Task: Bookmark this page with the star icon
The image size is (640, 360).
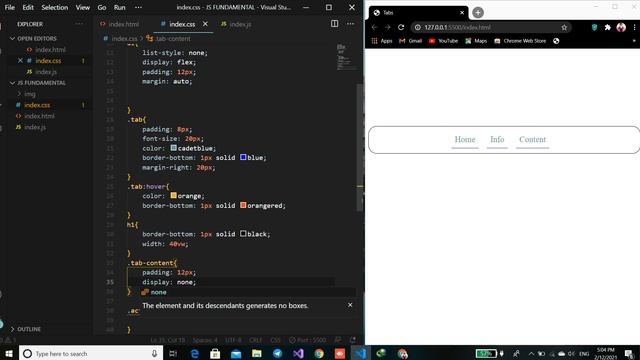Action: pos(564,27)
